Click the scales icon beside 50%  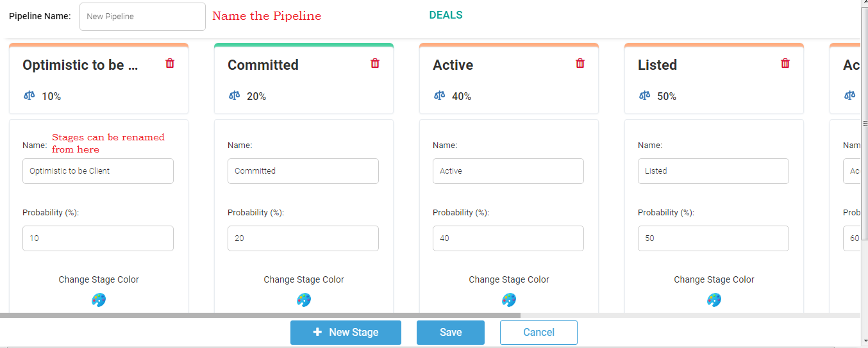click(x=645, y=95)
